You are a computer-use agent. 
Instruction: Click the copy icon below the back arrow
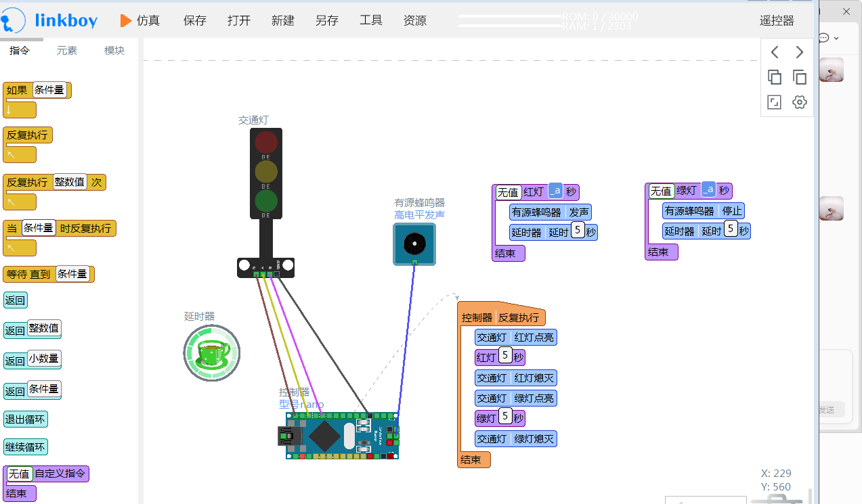pyautogui.click(x=775, y=77)
